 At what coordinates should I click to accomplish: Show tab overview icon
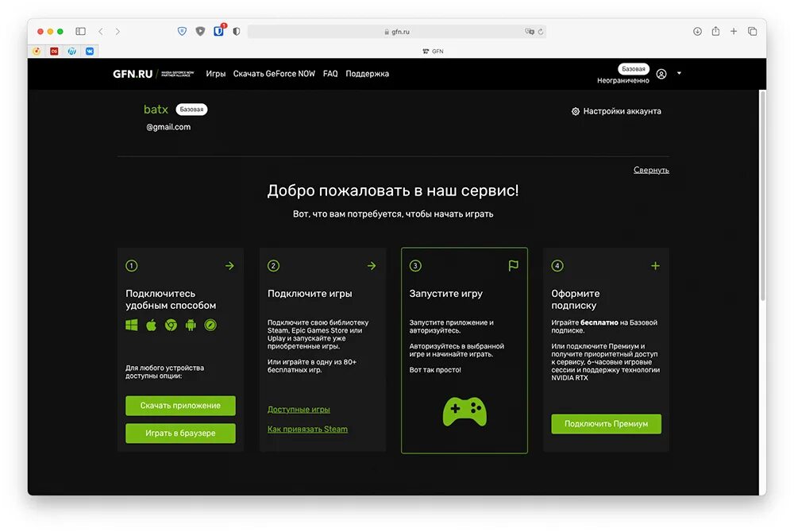(753, 32)
